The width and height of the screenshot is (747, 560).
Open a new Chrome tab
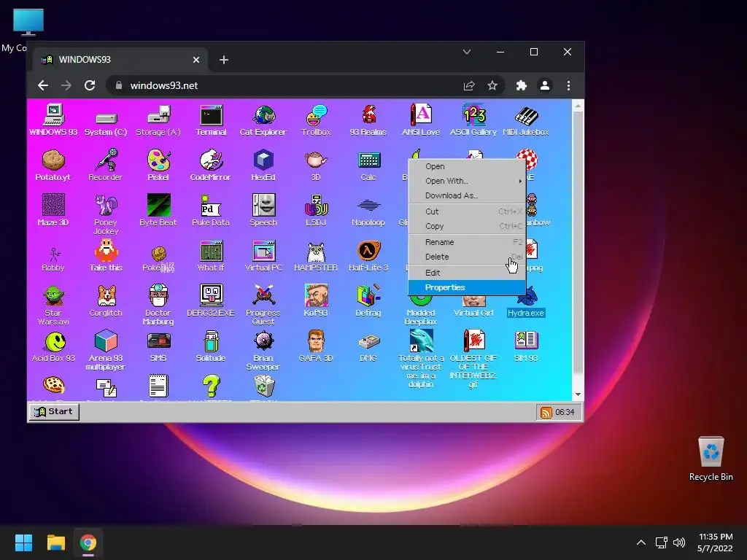pos(224,60)
